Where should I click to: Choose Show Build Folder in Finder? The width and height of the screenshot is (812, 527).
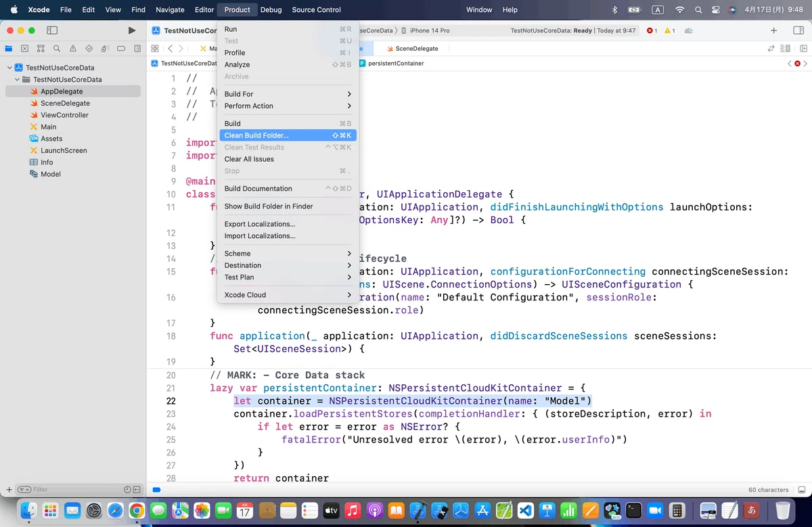pyautogui.click(x=288, y=206)
